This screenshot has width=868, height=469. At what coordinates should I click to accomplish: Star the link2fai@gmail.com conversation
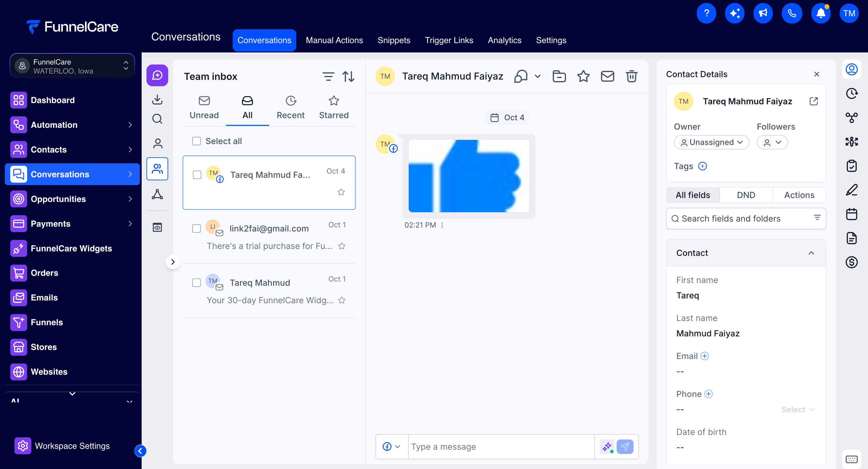coord(342,246)
